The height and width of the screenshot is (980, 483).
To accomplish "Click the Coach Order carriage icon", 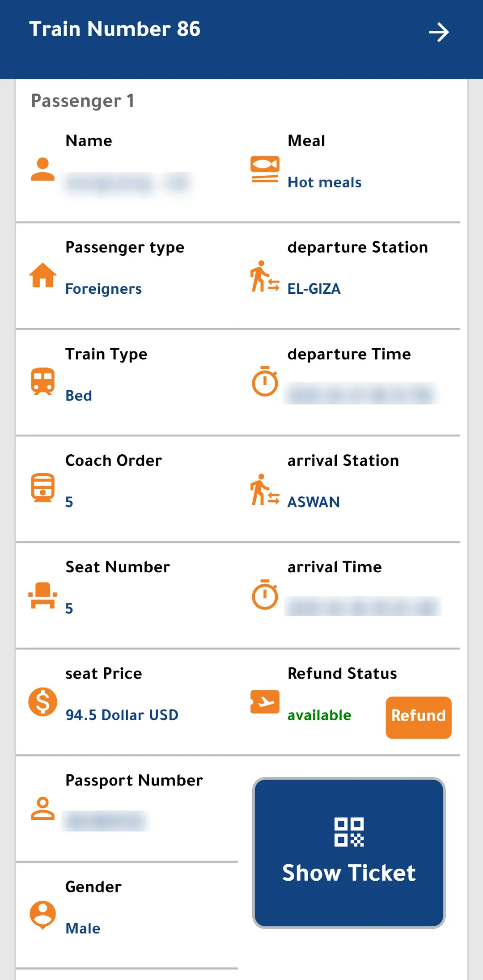I will coord(42,488).
